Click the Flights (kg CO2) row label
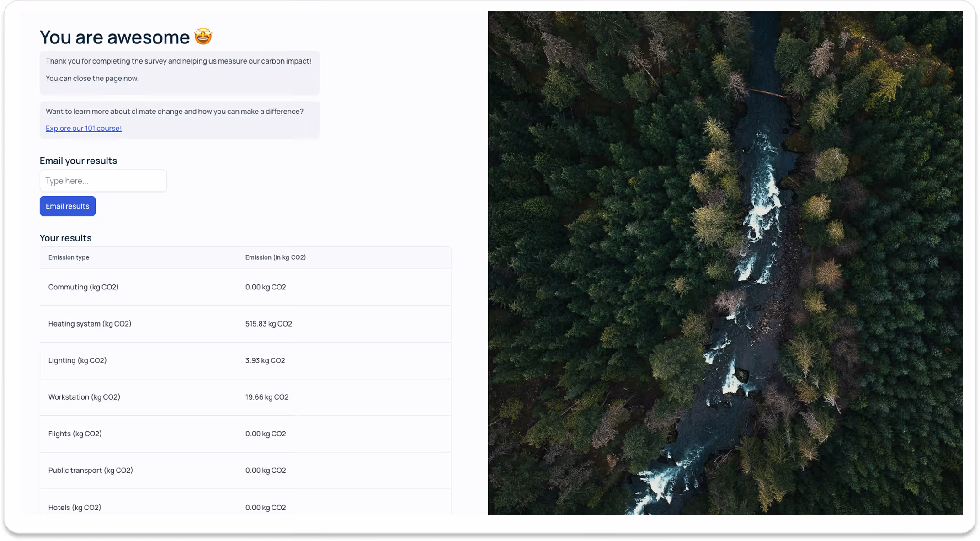 tap(75, 434)
